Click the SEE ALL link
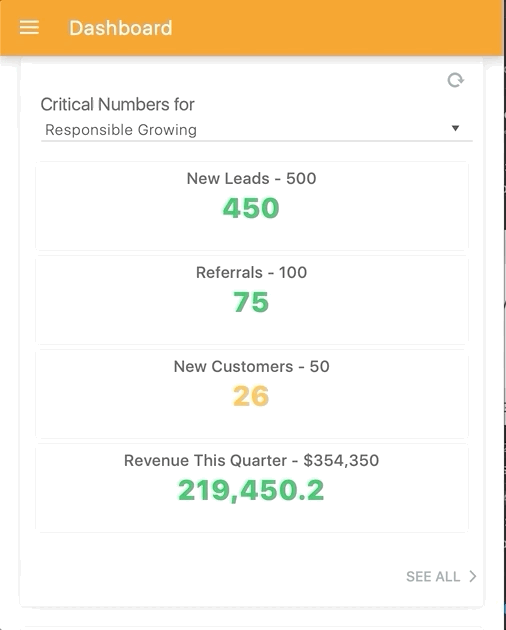This screenshot has height=630, width=506. pyautogui.click(x=433, y=577)
